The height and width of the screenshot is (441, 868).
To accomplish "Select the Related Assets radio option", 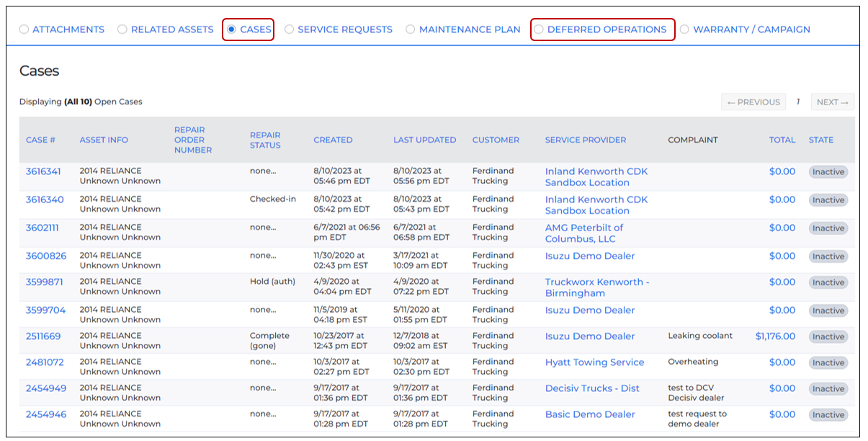I will tap(122, 30).
